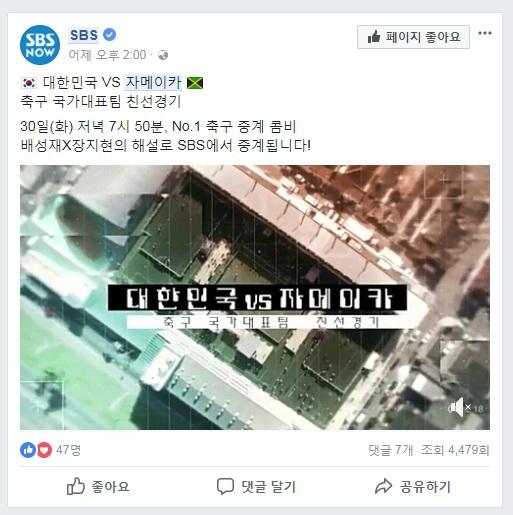This screenshot has height=515, width=513.
Task: Click the 조회 4,479회 view count
Action: point(455,450)
